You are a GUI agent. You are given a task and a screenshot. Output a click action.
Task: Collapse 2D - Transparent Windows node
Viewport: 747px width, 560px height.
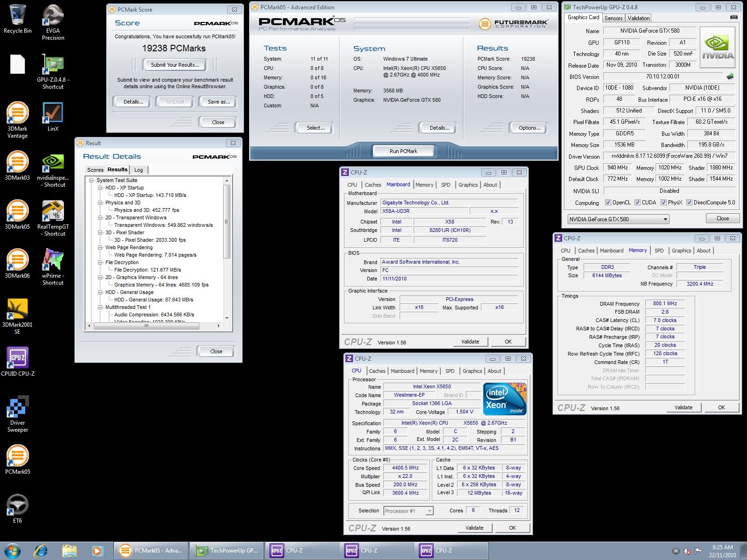click(x=100, y=217)
